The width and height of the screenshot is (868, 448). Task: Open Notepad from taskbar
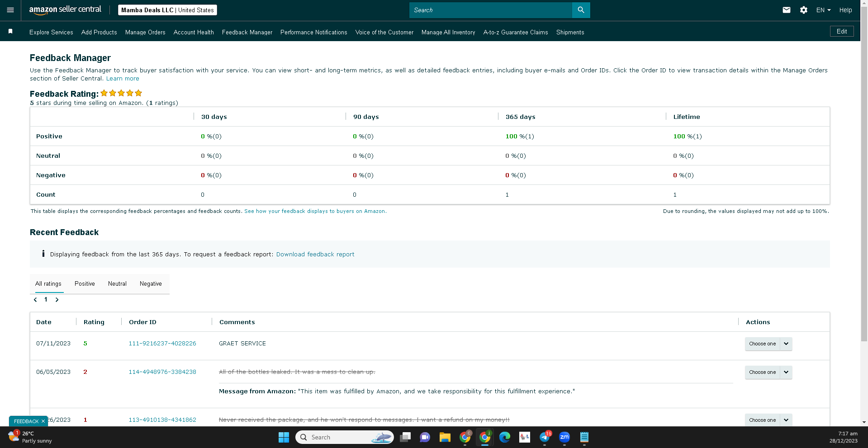(584, 437)
